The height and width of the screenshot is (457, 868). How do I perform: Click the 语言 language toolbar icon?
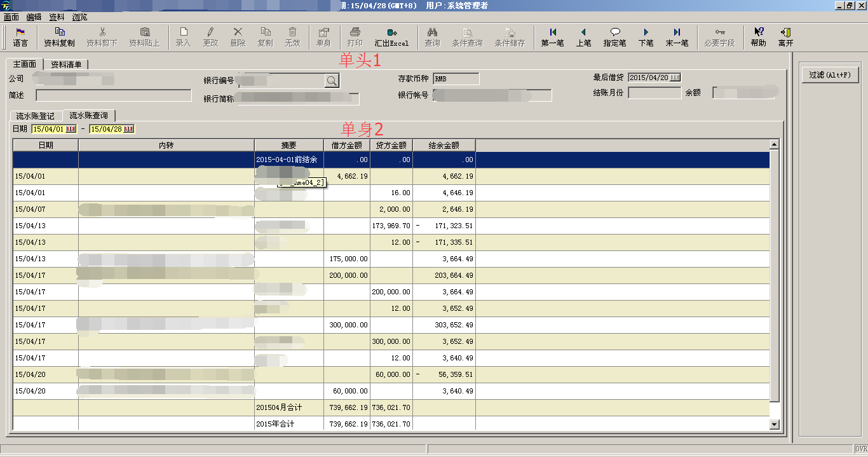coord(20,38)
